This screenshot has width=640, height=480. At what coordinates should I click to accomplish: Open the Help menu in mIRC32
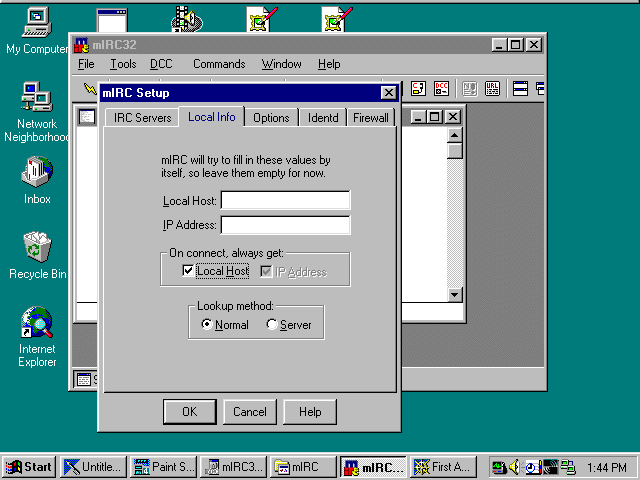[x=329, y=64]
